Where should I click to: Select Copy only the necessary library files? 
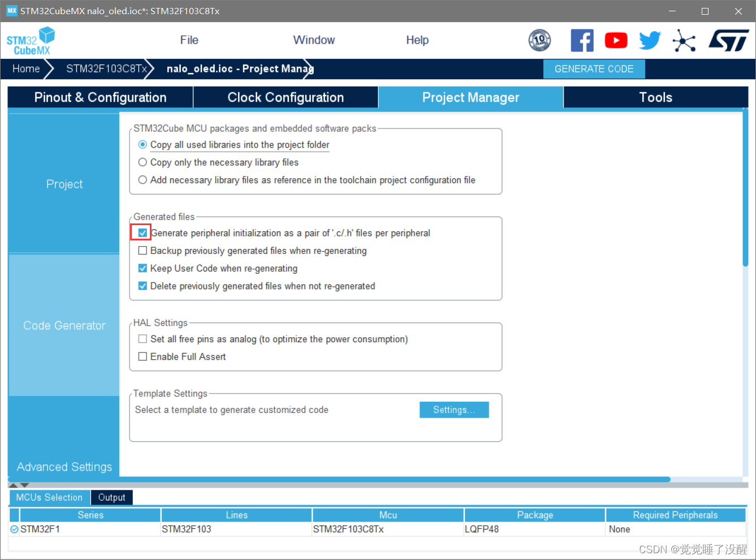(142, 162)
